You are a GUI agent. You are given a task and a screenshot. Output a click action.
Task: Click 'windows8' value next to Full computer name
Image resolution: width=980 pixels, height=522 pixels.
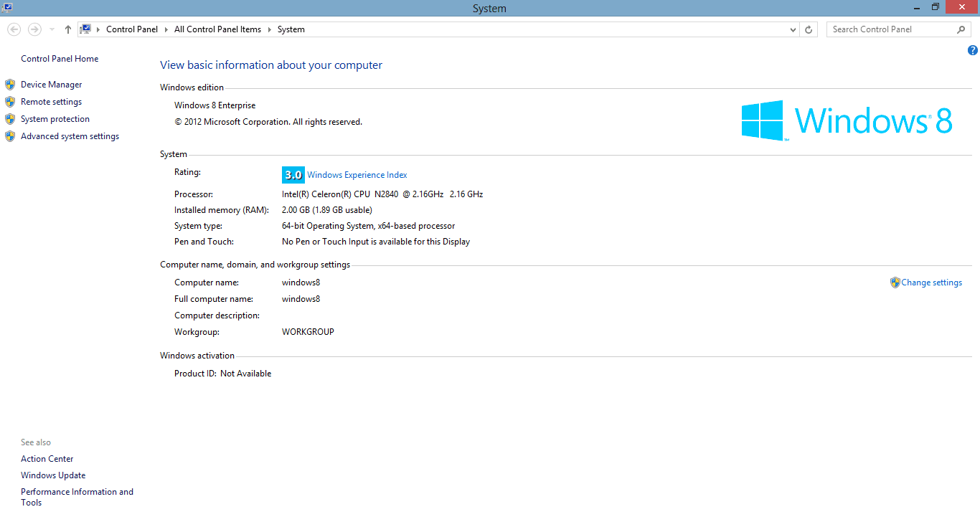(301, 299)
